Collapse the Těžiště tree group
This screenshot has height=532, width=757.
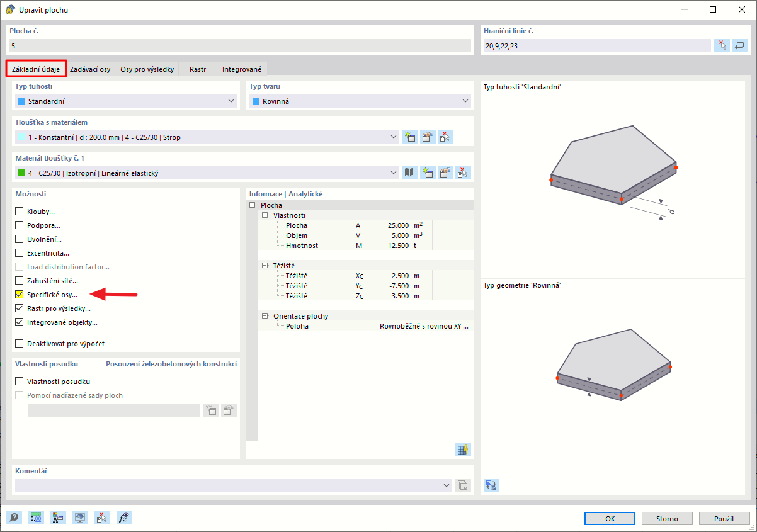coord(265,266)
